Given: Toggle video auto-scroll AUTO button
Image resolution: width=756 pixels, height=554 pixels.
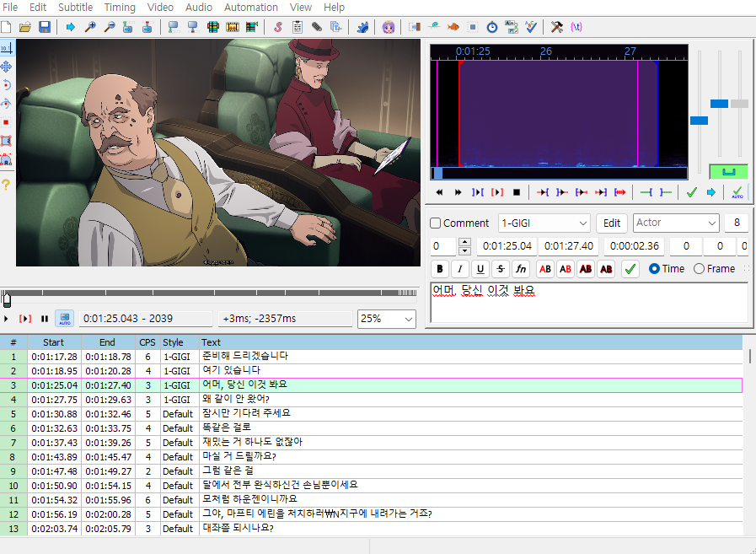Looking at the screenshot, I should click(65, 319).
